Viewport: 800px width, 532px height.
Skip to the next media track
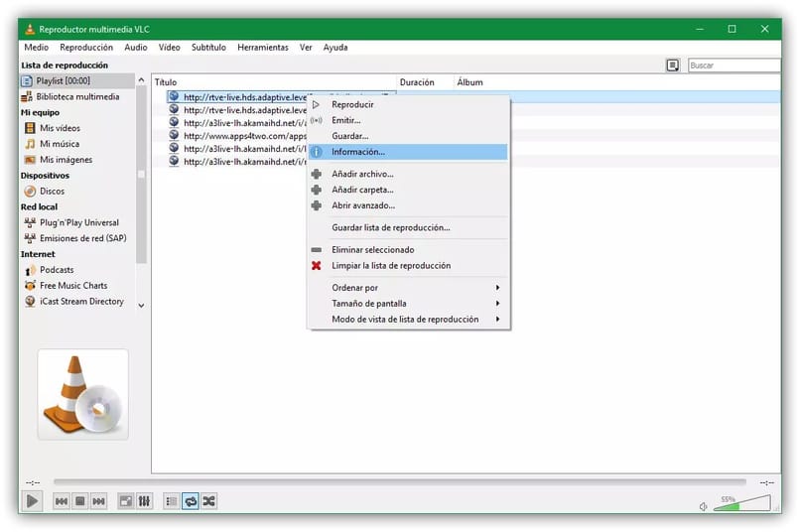[98, 502]
